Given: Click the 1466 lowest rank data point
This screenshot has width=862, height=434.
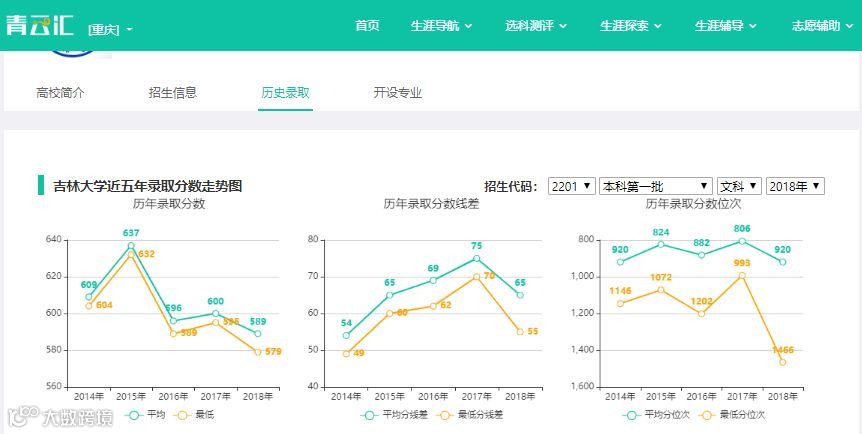Looking at the screenshot, I should (x=783, y=362).
